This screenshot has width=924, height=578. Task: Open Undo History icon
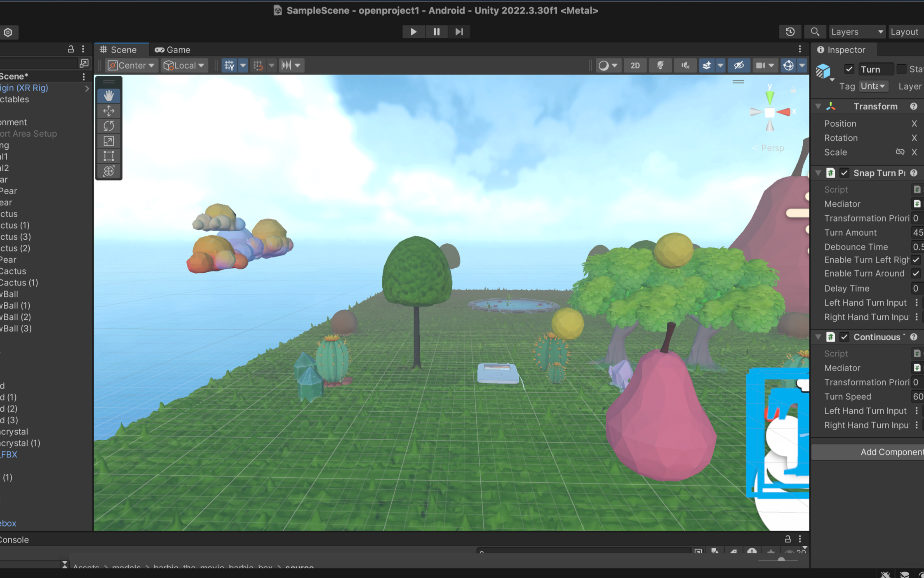790,32
